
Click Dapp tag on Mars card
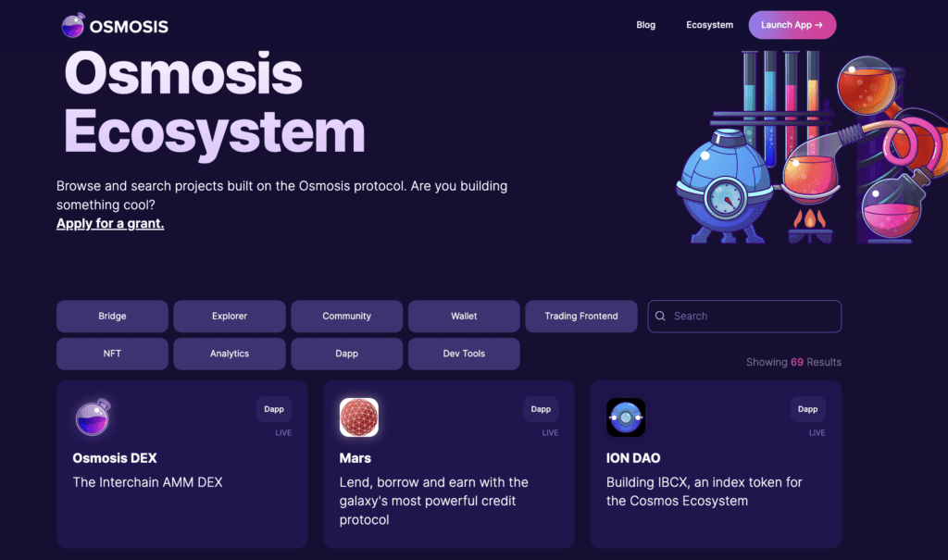(x=541, y=409)
